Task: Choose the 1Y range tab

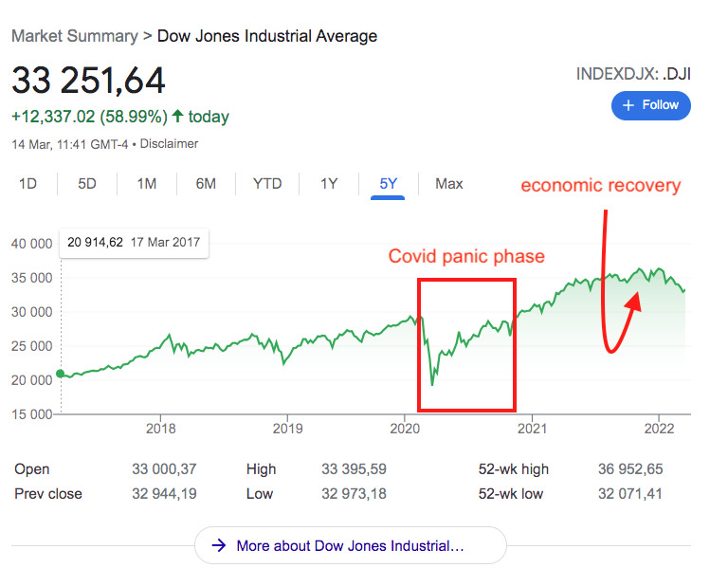Action: [329, 184]
